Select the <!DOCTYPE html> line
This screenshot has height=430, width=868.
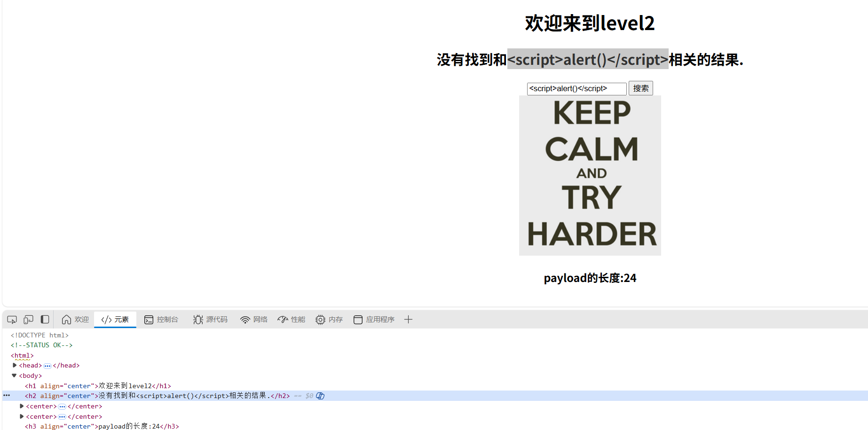pos(39,335)
